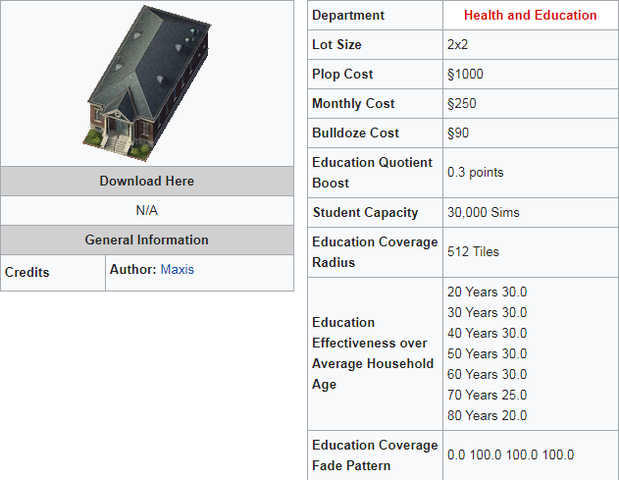Click the 'N/A' download cell

pos(147,210)
